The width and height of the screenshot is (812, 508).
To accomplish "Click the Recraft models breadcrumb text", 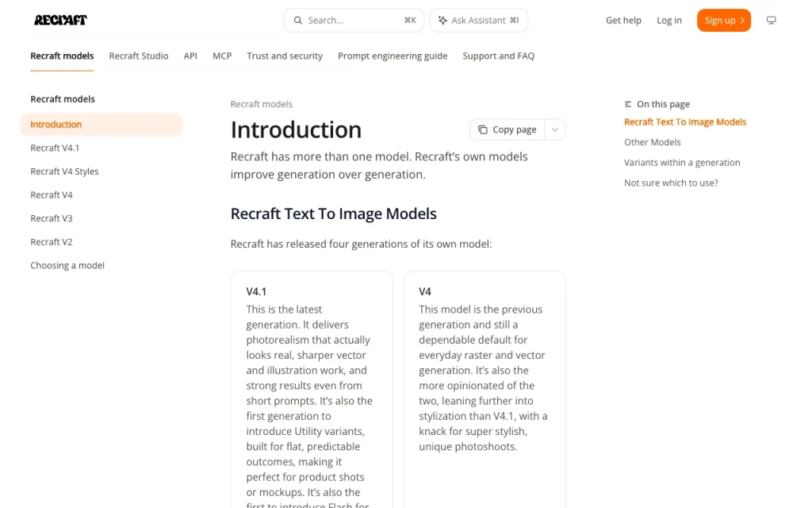I will coord(262,104).
